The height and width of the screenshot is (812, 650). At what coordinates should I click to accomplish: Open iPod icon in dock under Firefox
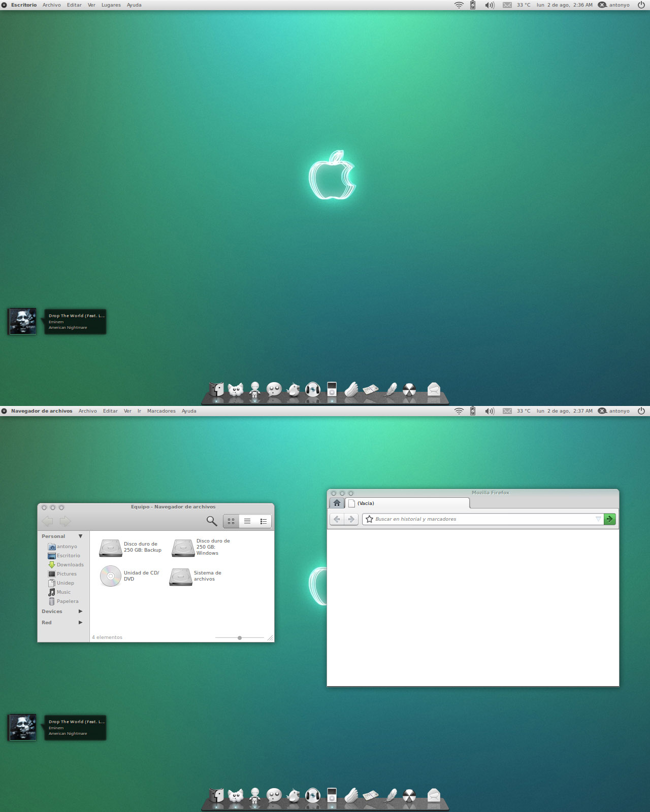click(x=332, y=795)
